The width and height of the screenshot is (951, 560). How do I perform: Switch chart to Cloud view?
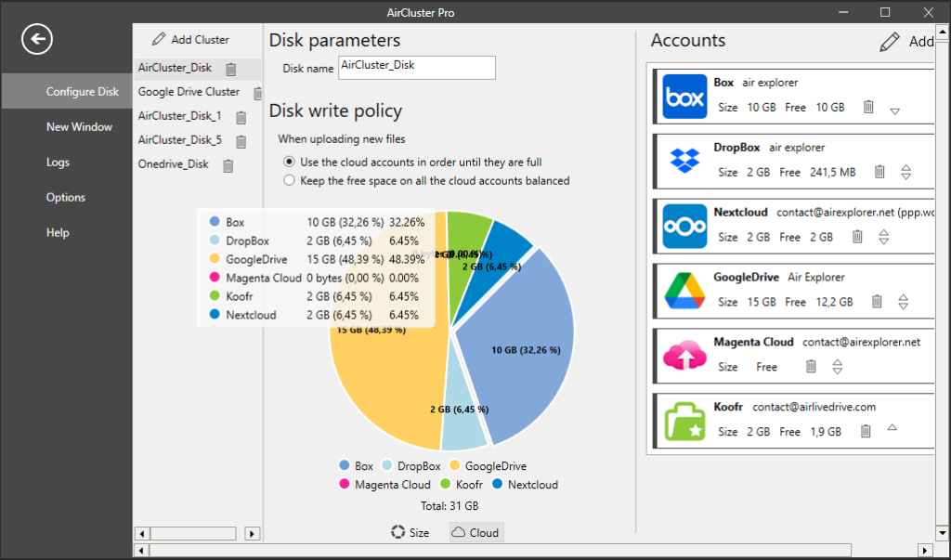476,533
